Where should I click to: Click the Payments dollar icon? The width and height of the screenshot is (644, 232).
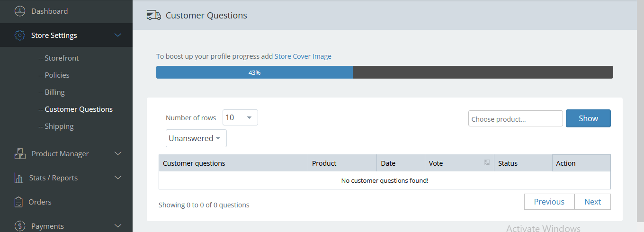[20, 226]
